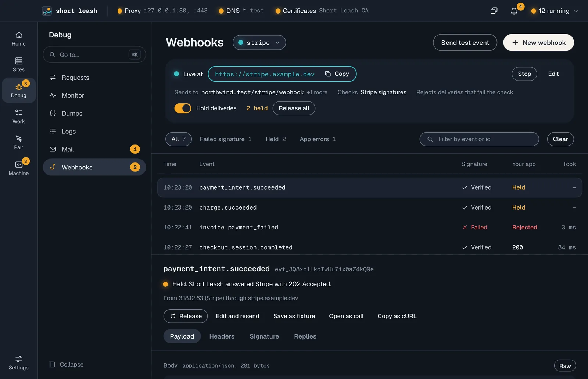Image resolution: width=588 pixels, height=379 pixels.
Task: Open Logs in Debug menu
Action: coord(94,132)
